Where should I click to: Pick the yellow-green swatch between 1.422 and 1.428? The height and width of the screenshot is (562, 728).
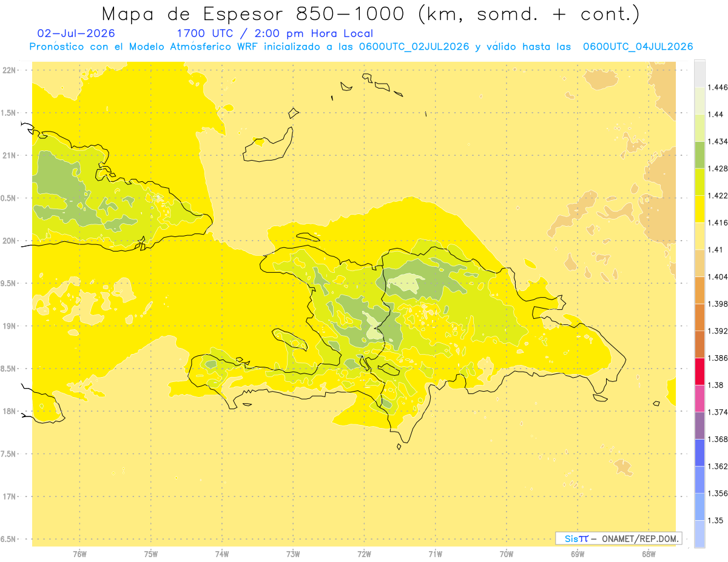(x=699, y=182)
